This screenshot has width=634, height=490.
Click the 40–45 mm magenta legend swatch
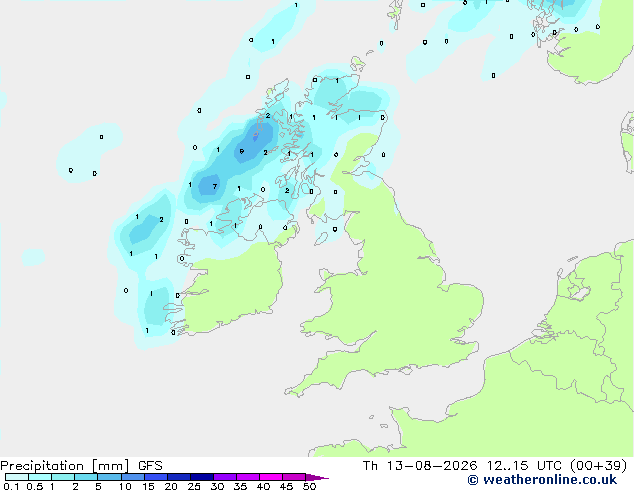(271, 477)
